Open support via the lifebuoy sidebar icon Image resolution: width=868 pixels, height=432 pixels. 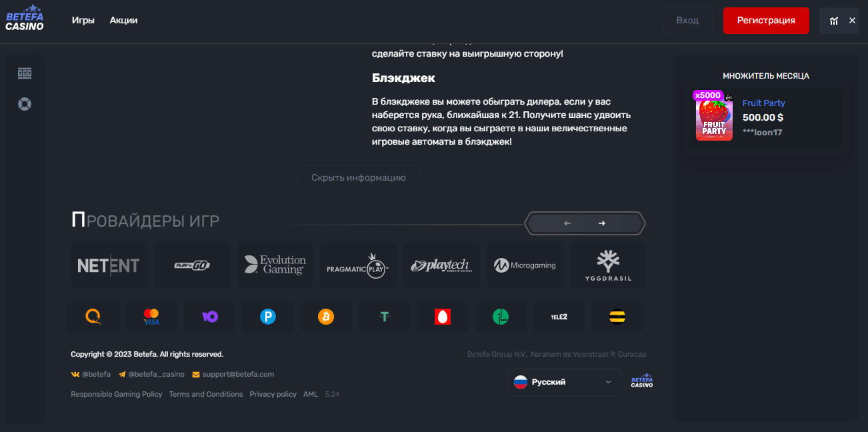[x=25, y=104]
